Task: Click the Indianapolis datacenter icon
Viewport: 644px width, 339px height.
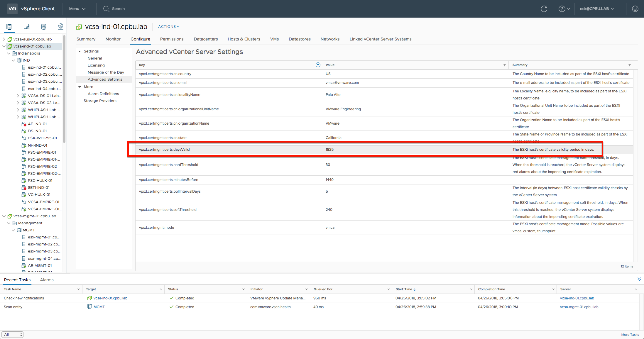Action: [15, 53]
